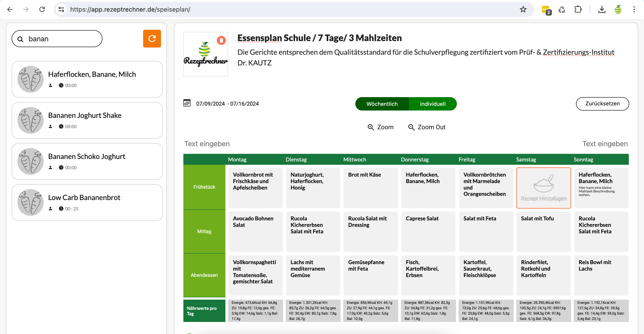Open browser downloads icon
This screenshot has width=644, height=334.
tap(602, 9)
